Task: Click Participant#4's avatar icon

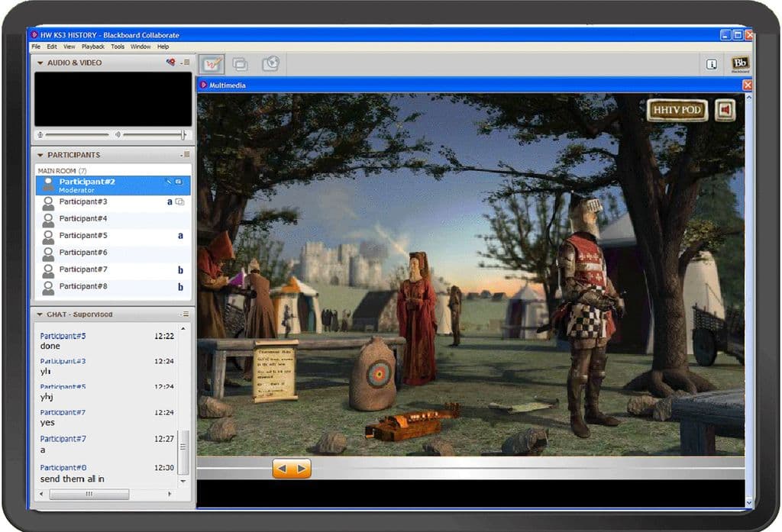Action: coord(48,220)
